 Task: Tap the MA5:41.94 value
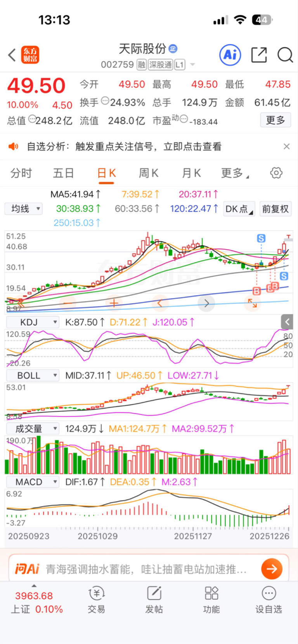point(76,194)
